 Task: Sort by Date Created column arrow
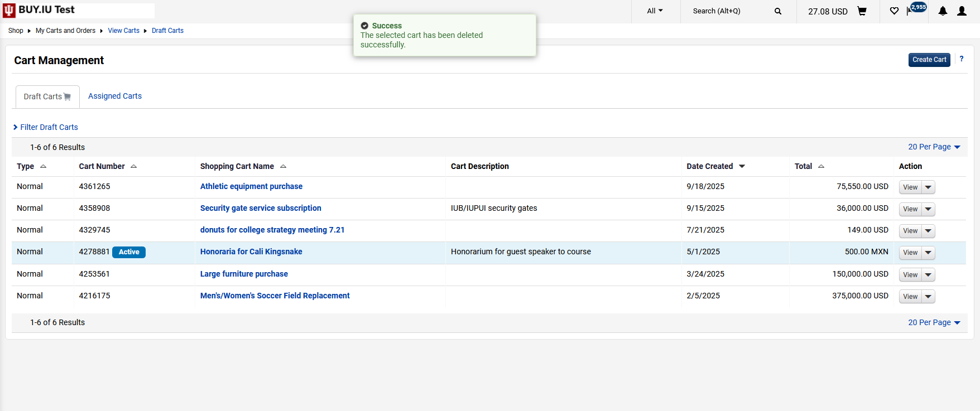(x=742, y=167)
